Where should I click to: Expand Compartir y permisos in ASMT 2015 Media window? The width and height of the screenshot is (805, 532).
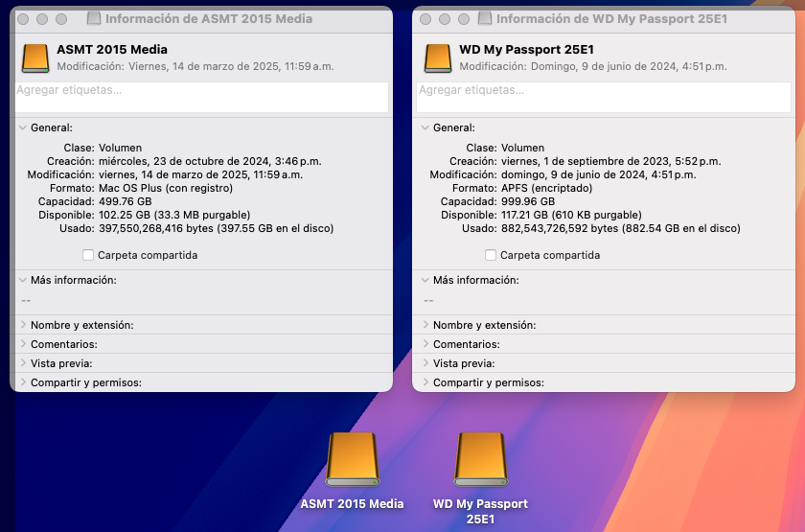tap(23, 382)
